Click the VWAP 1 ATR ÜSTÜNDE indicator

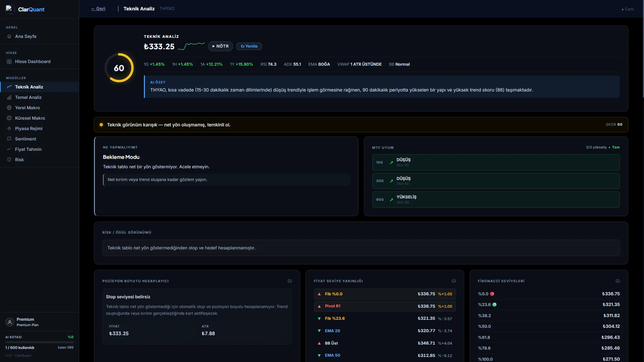click(359, 64)
